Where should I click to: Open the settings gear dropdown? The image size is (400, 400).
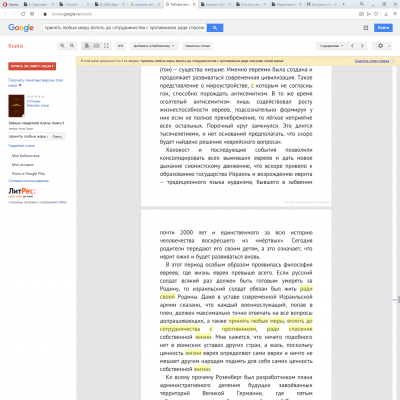(x=382, y=46)
